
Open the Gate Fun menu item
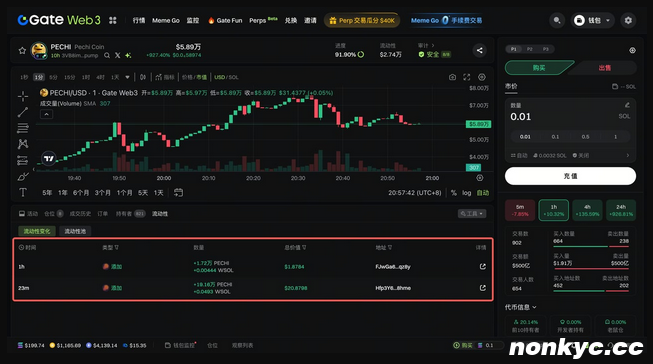pos(225,20)
